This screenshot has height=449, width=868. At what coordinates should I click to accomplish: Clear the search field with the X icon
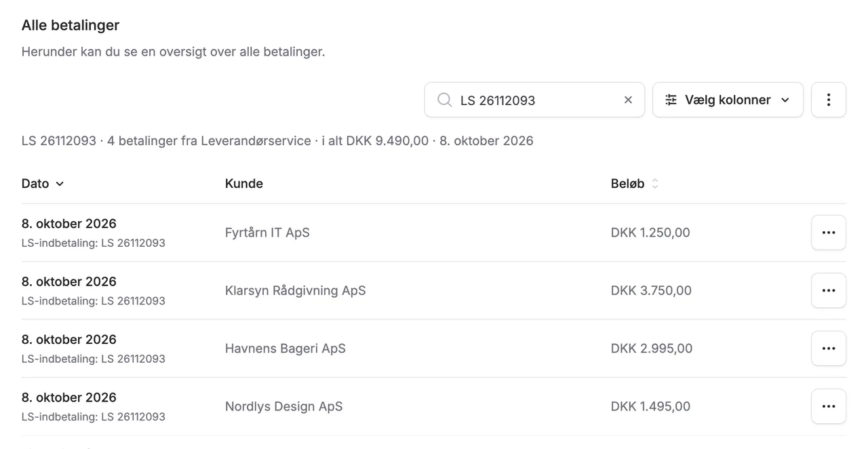pos(628,100)
